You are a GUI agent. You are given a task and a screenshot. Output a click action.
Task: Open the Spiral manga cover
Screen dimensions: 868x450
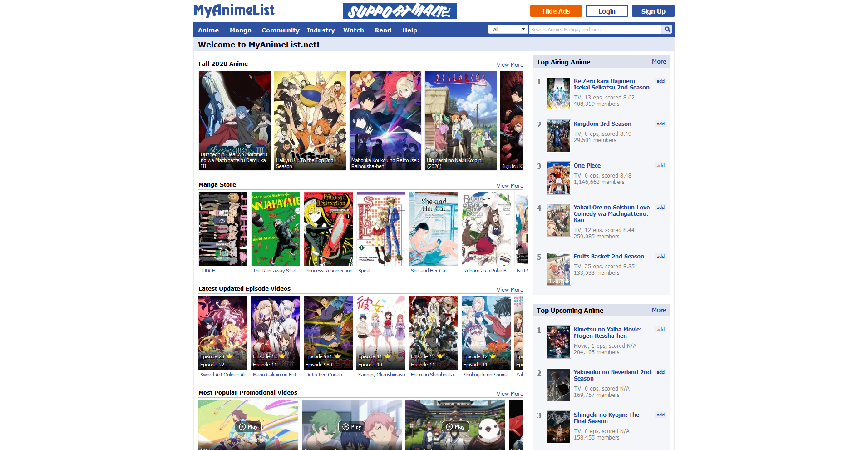tap(381, 229)
